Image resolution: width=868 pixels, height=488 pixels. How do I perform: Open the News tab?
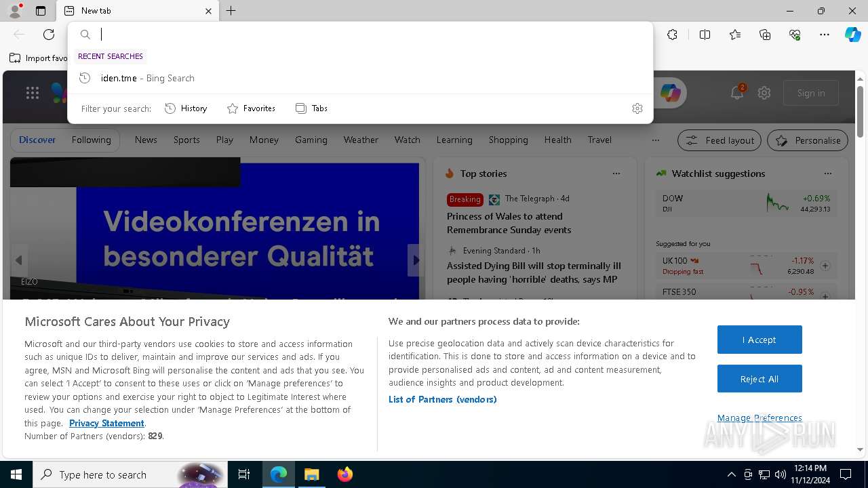click(146, 140)
